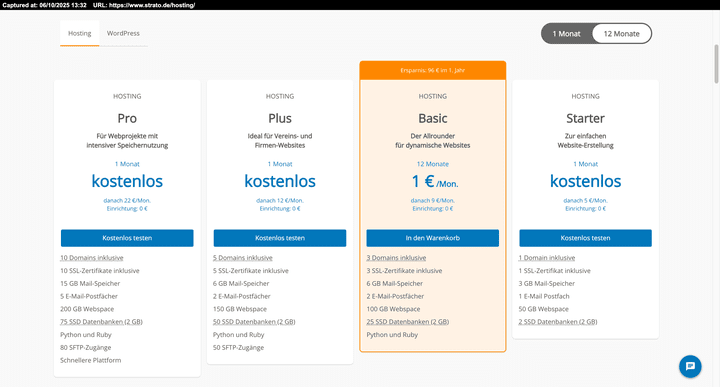Click 1 SSL-Zertifikat inklusive

pos(555,271)
